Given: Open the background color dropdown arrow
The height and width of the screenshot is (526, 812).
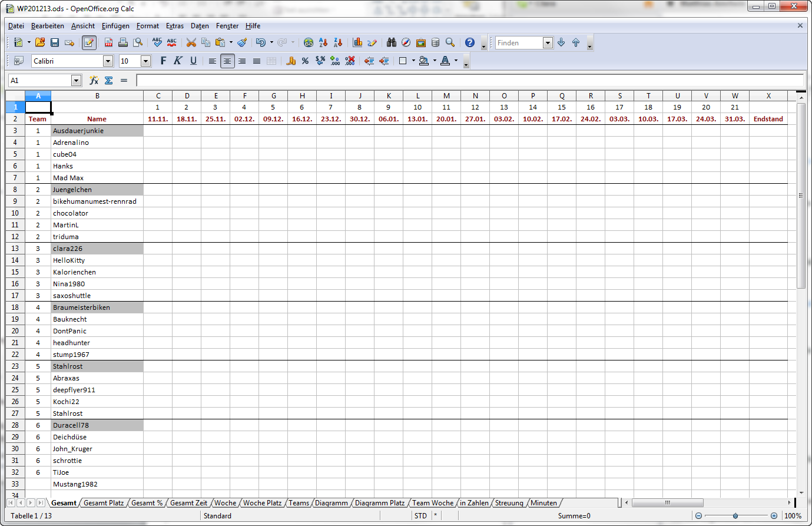Looking at the screenshot, I should (435, 61).
